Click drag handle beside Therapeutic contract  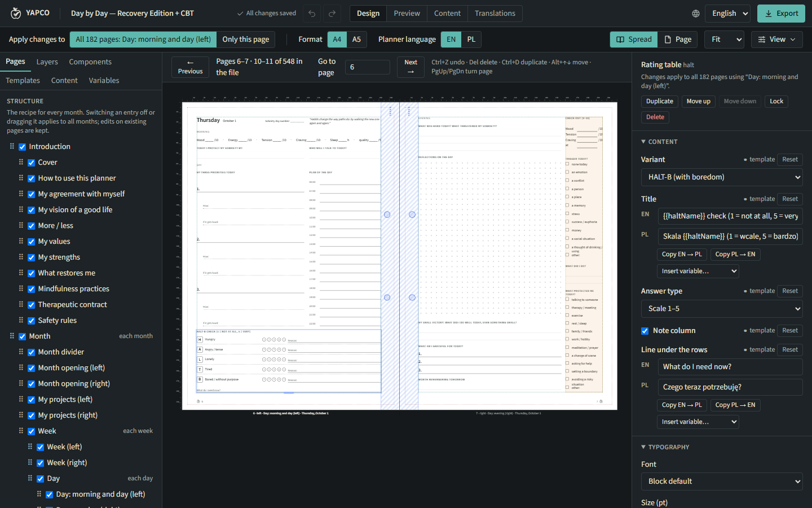21,304
